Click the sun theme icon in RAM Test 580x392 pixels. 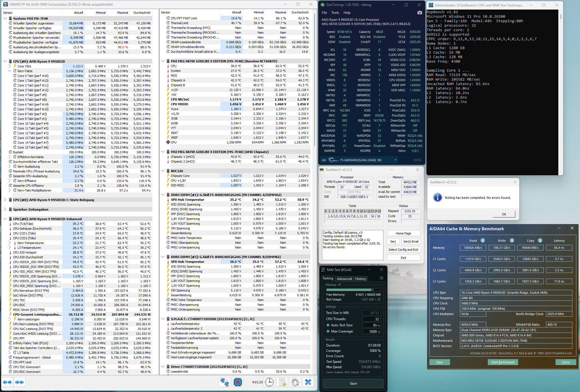pyautogui.click(x=381, y=278)
